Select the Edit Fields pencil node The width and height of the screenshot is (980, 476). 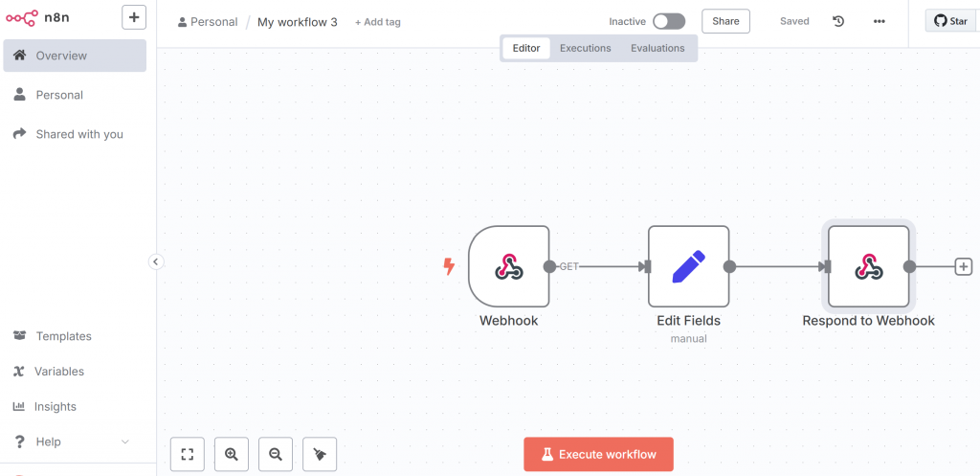pos(689,266)
